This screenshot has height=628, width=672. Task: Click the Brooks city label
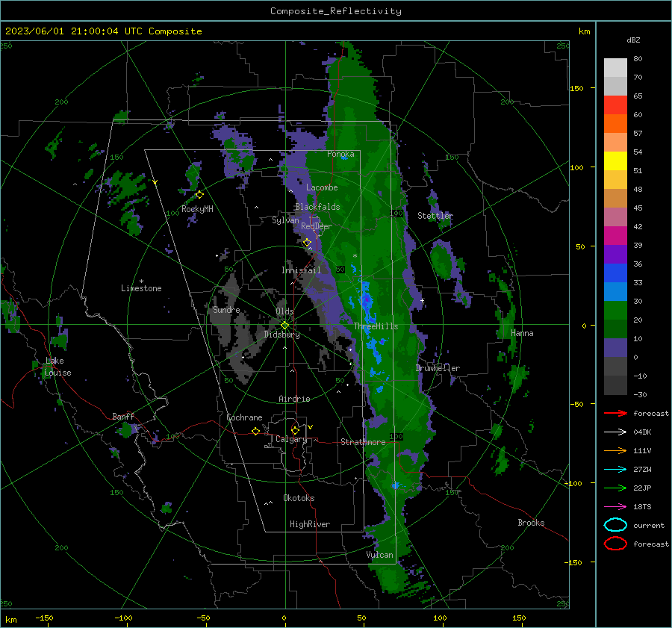pos(531,523)
